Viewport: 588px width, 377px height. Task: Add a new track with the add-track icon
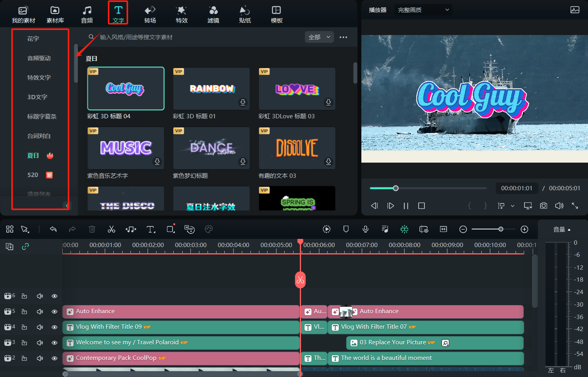(x=9, y=246)
